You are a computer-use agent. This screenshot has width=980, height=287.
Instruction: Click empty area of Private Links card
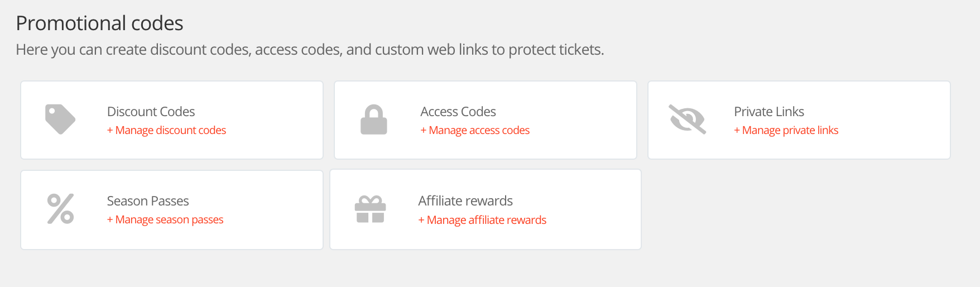point(893,120)
